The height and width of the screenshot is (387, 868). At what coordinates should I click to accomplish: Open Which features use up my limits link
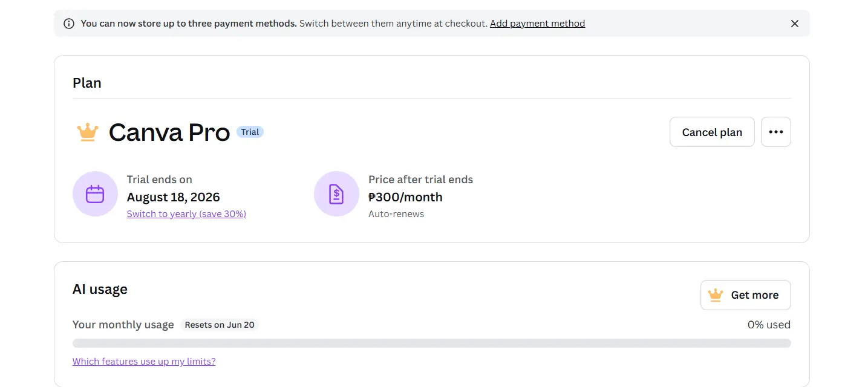[144, 362]
